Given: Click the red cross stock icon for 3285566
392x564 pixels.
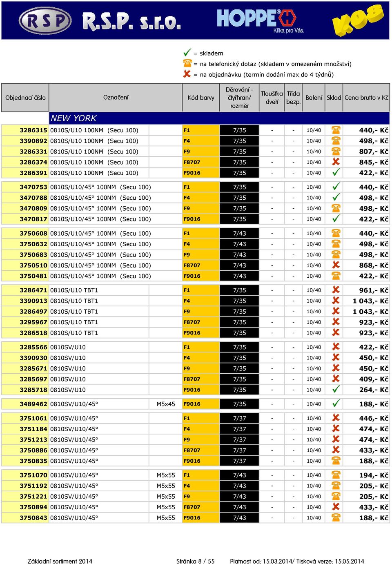Looking at the screenshot, I should tap(336, 346).
